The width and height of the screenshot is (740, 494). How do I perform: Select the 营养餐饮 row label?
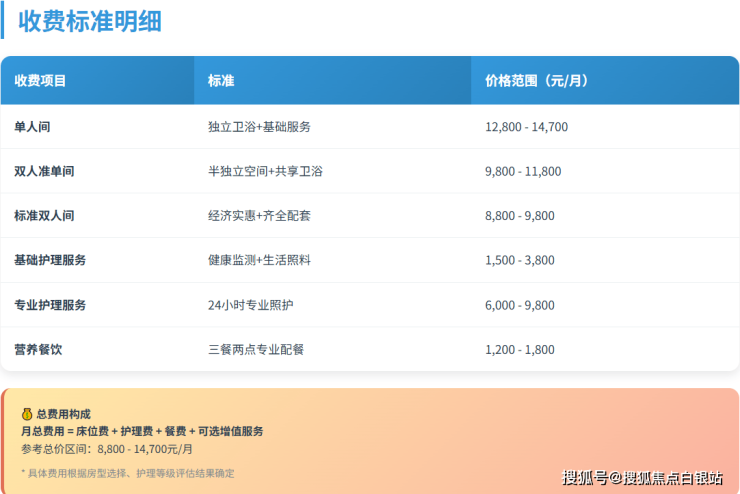coord(38,349)
